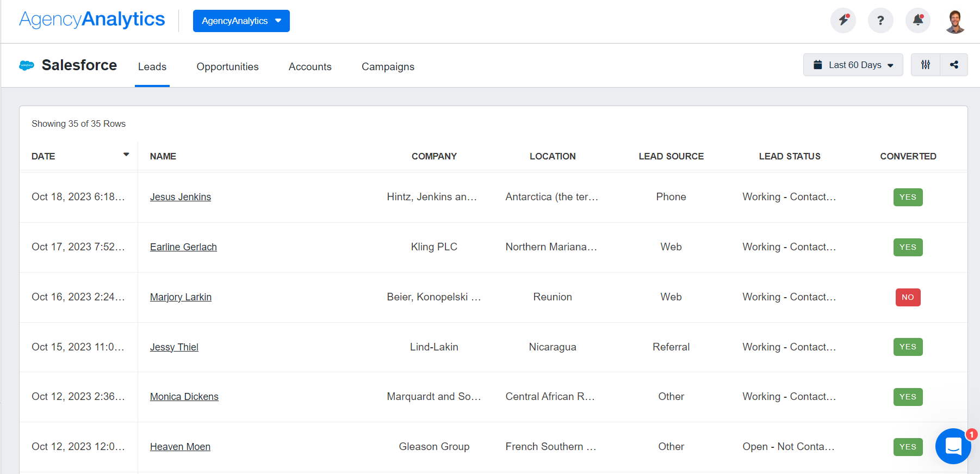The image size is (980, 474).
Task: Open the chat messenger bubble
Action: point(953,446)
